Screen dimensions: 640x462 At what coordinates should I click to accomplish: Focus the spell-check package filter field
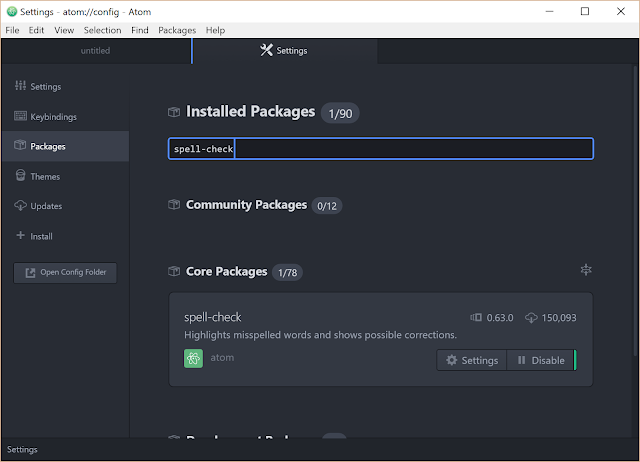coord(381,149)
